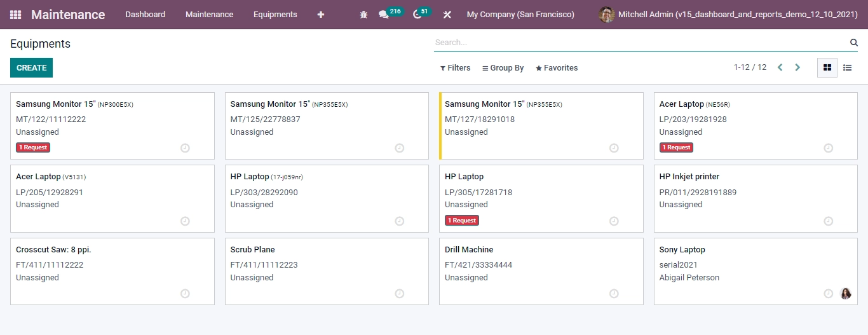Click serial number PR/011/2928191889
The width and height of the screenshot is (868, 335).
tap(698, 193)
